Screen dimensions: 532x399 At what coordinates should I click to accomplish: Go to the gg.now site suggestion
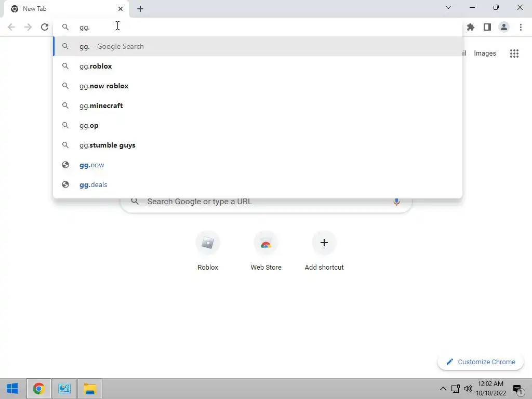pyautogui.click(x=258, y=165)
